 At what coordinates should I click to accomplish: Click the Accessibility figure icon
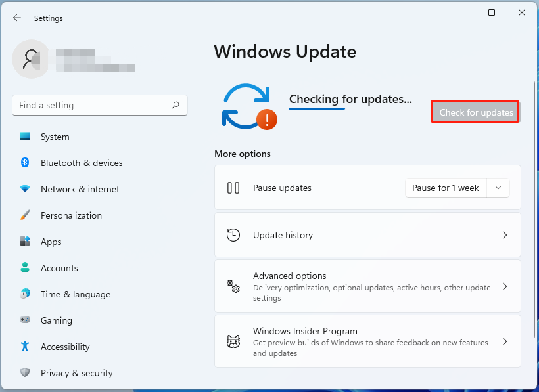[25, 346]
